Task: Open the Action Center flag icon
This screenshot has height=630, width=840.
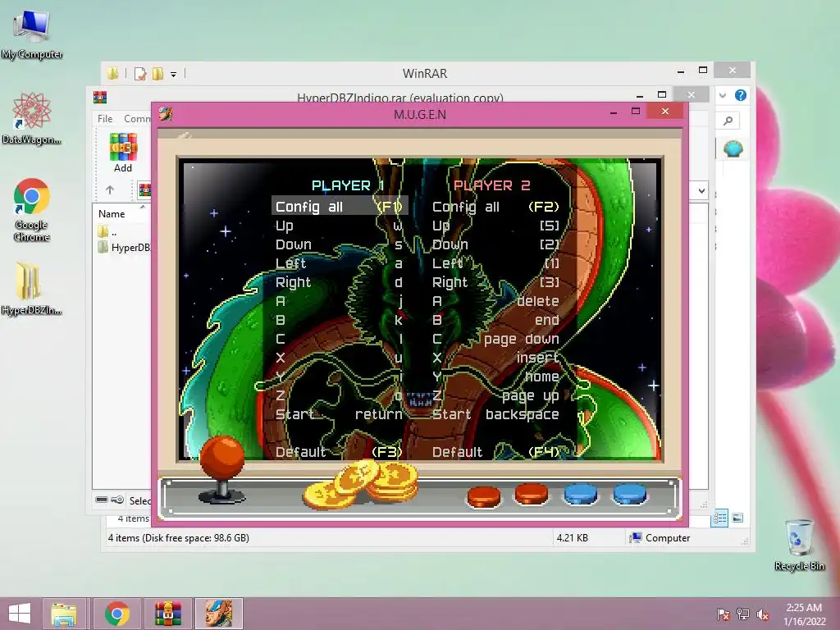Action: point(724,614)
